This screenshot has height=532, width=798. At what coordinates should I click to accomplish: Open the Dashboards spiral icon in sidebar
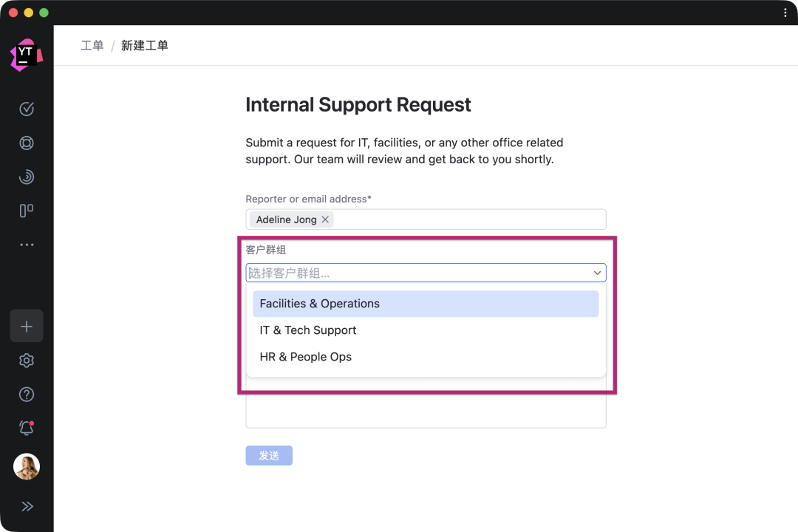point(27,177)
